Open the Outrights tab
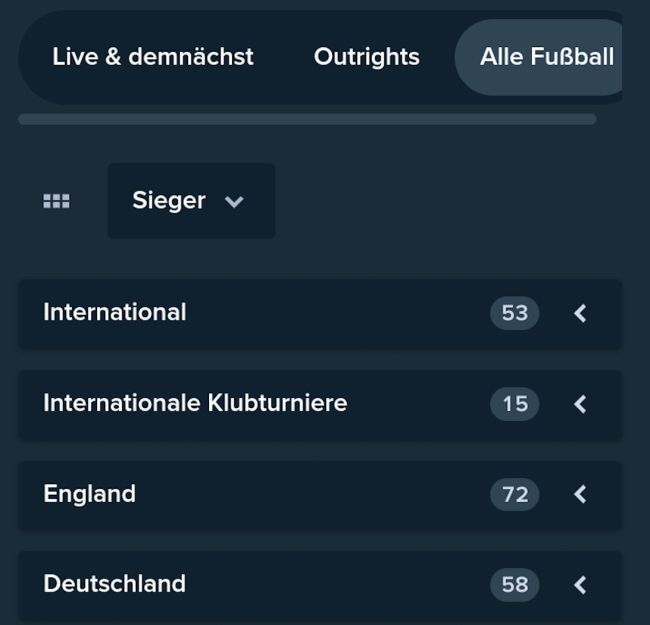 click(367, 57)
